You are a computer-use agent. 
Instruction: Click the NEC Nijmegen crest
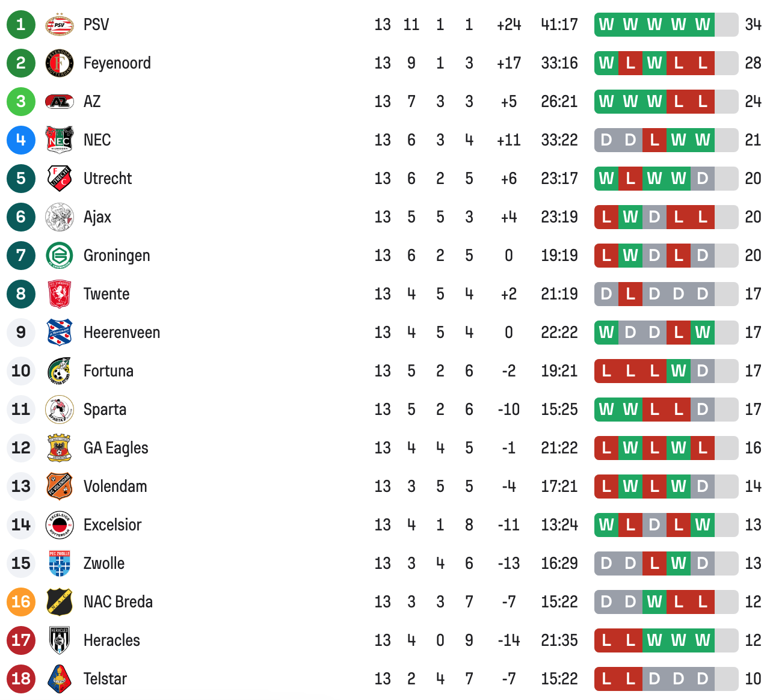(x=59, y=140)
